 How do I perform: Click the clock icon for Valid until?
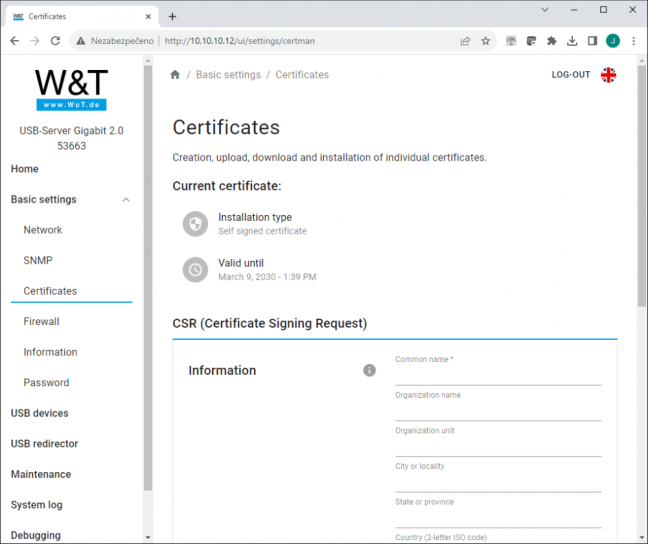[x=195, y=270]
